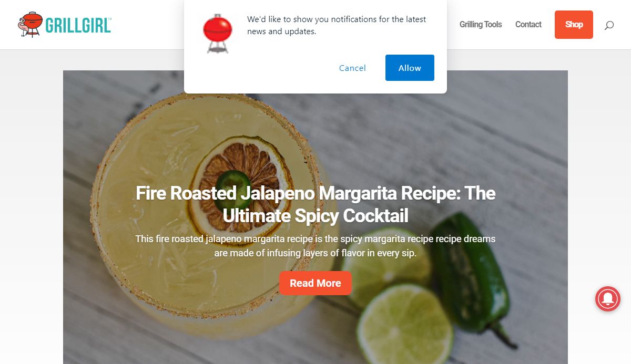Allow notifications in the popup

(410, 68)
